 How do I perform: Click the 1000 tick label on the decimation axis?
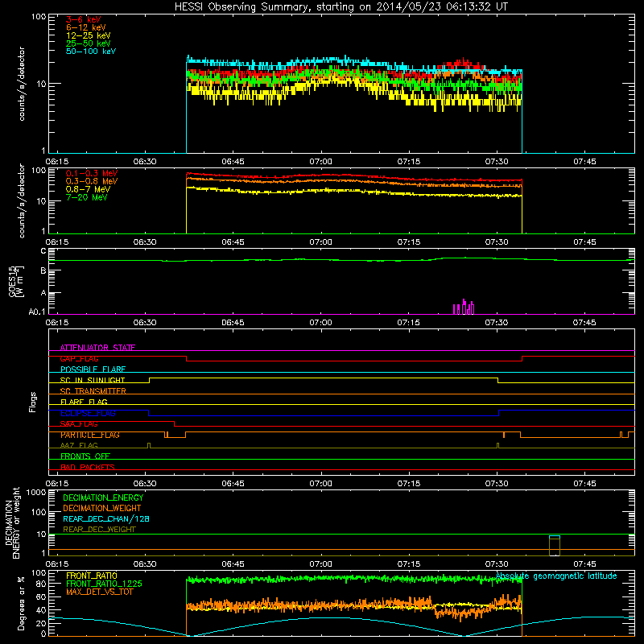pos(36,493)
